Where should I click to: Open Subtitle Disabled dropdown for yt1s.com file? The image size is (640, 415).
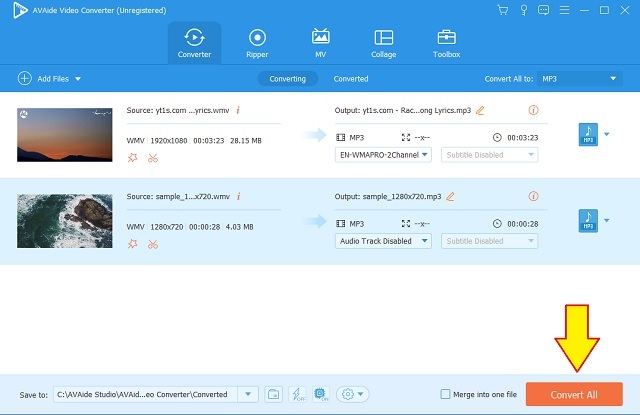[x=489, y=155]
